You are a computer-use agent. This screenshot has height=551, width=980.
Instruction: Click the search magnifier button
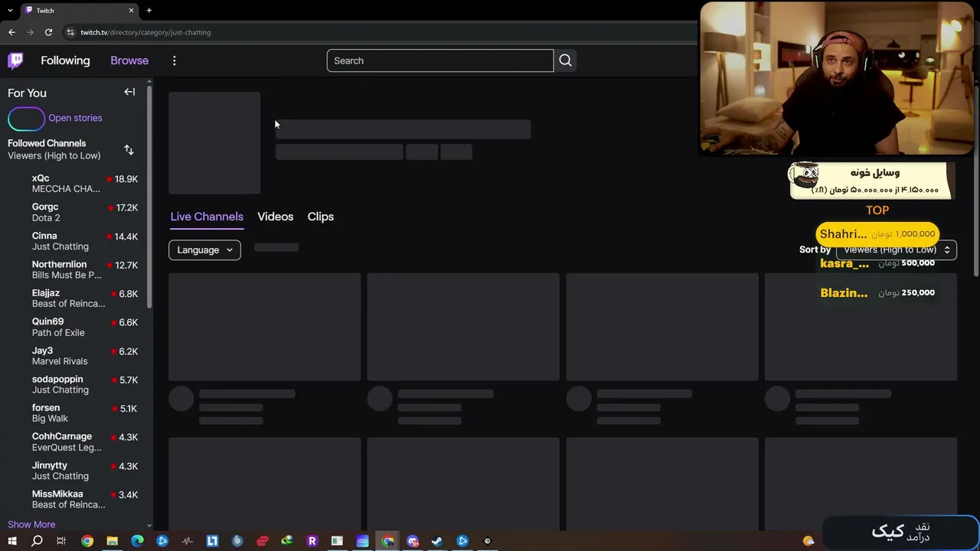point(565,60)
